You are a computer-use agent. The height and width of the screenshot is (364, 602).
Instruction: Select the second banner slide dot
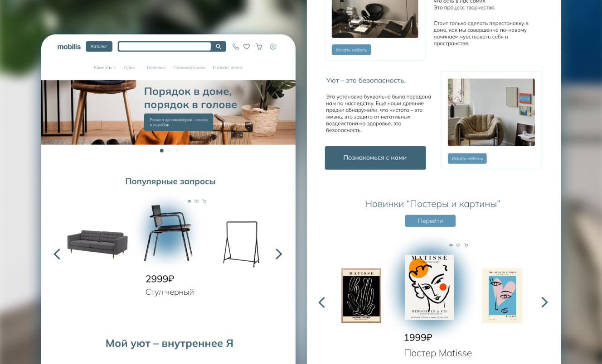tap(169, 151)
